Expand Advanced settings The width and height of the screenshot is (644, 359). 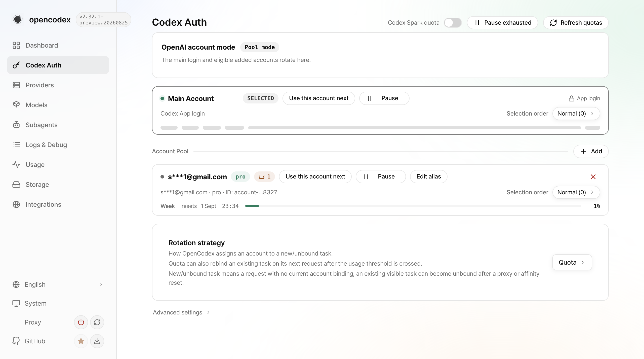[x=181, y=312]
